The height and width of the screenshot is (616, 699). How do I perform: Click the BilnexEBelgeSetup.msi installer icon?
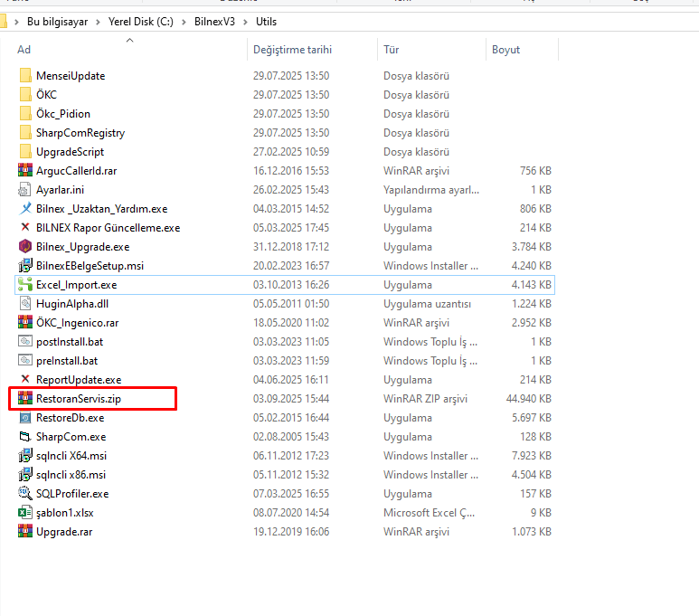pos(25,266)
